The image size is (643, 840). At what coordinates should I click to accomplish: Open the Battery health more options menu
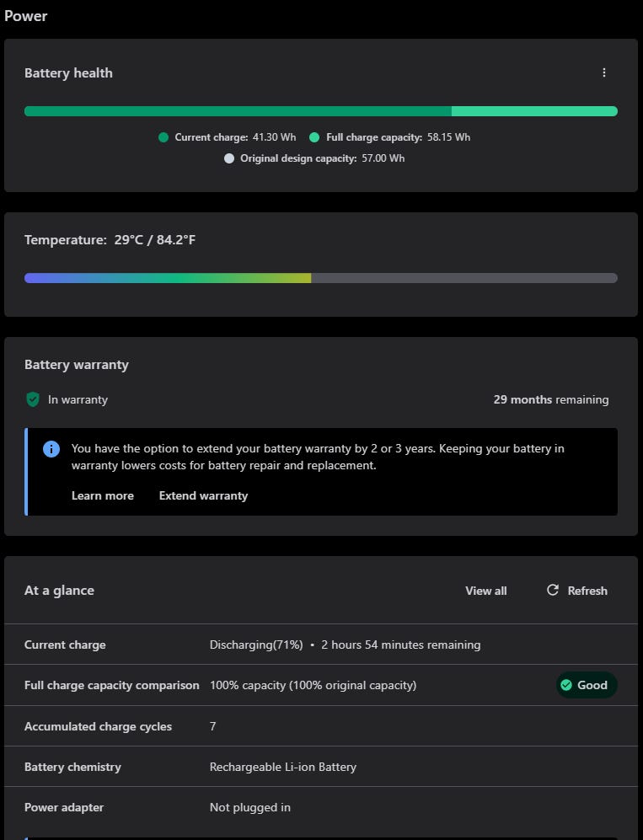[x=604, y=72]
